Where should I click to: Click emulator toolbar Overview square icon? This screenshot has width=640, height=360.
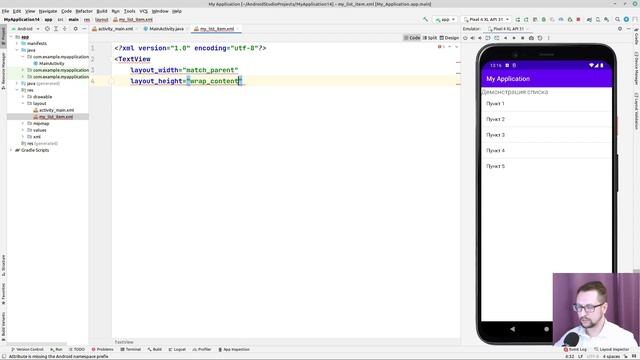(522, 38)
